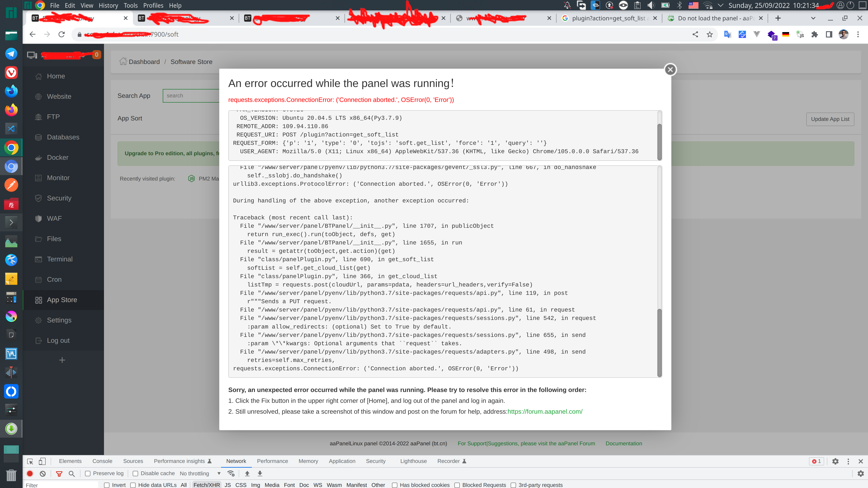Screen dimensions: 868x488
Task: Add a sidebar menu item with plus
Action: pyautogui.click(x=62, y=360)
